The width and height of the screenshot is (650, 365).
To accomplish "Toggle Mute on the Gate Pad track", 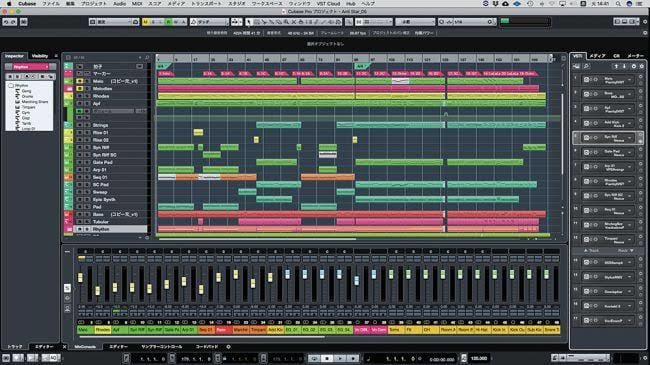I will tap(80, 163).
